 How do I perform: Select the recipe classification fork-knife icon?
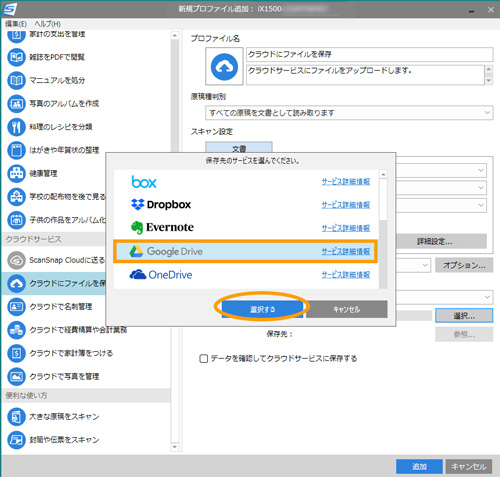point(16,127)
